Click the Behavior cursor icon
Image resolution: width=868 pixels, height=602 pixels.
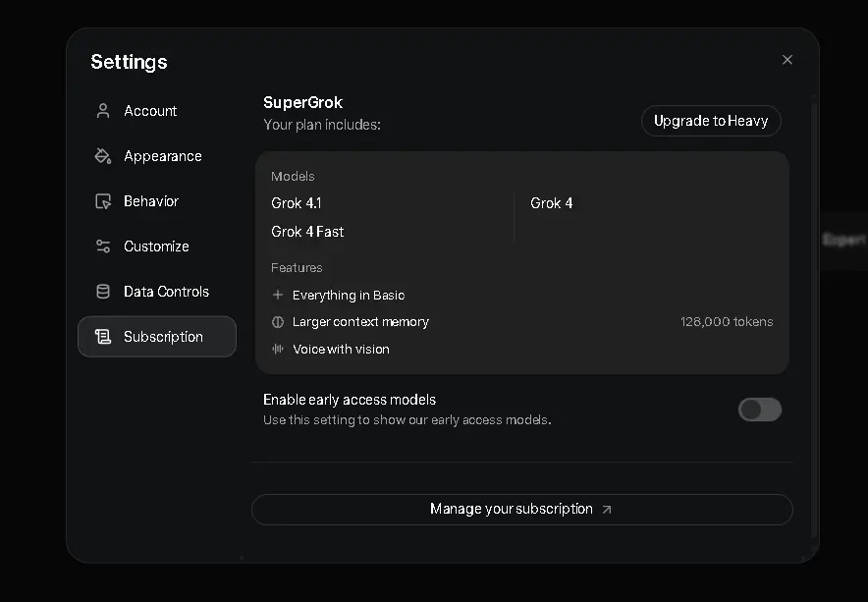pos(103,201)
